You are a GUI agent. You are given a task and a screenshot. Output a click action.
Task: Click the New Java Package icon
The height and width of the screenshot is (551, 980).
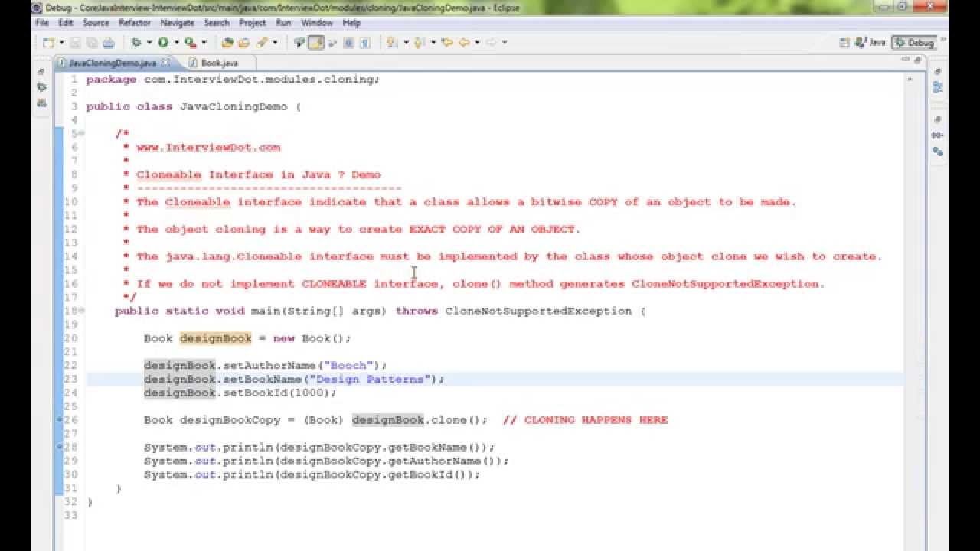pyautogui.click(x=228, y=42)
